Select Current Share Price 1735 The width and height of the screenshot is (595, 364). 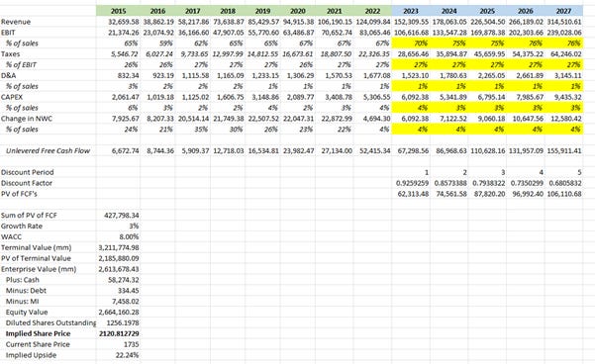(132, 344)
